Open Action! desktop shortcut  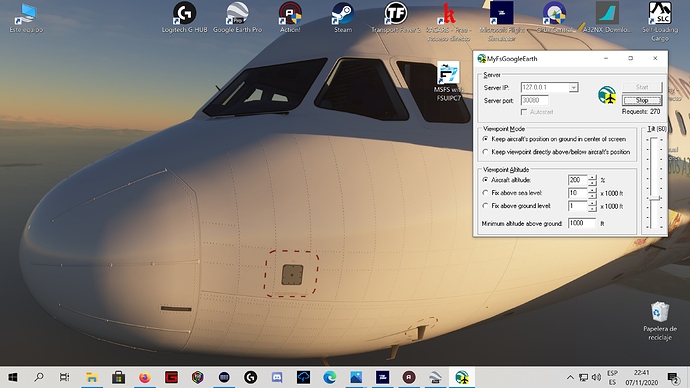pyautogui.click(x=290, y=18)
